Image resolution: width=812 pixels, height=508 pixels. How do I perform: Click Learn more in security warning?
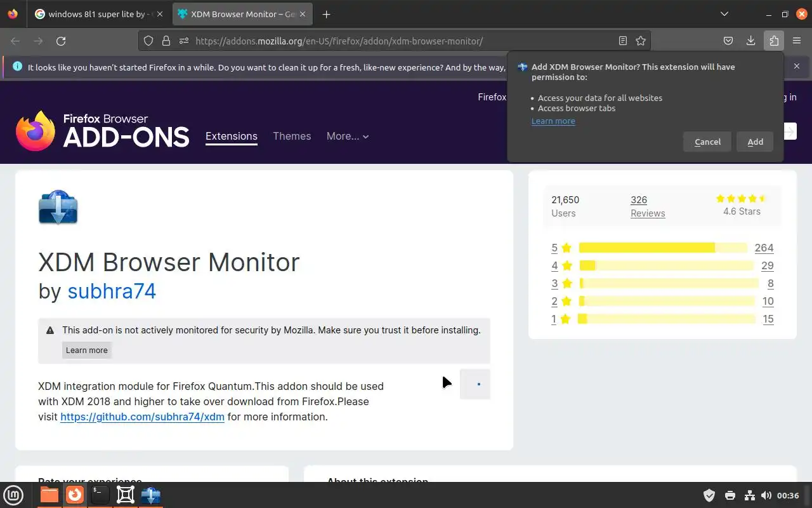tap(87, 350)
